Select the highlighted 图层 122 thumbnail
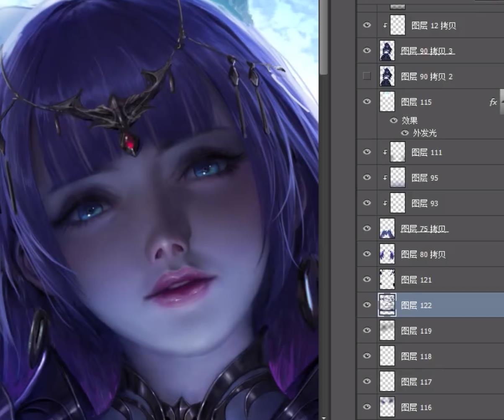 point(387,305)
